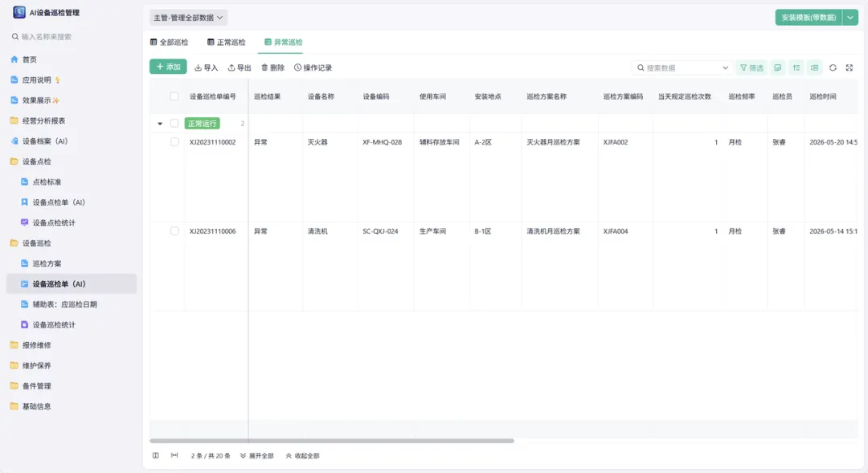Click the 筛选 filter button
The image size is (868, 473).
751,67
